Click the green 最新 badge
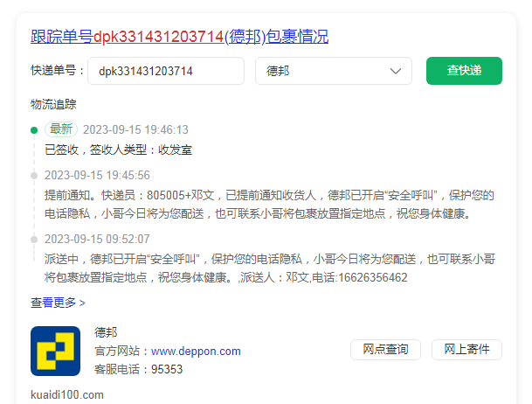Screen dimensions: 532x404 61,129
